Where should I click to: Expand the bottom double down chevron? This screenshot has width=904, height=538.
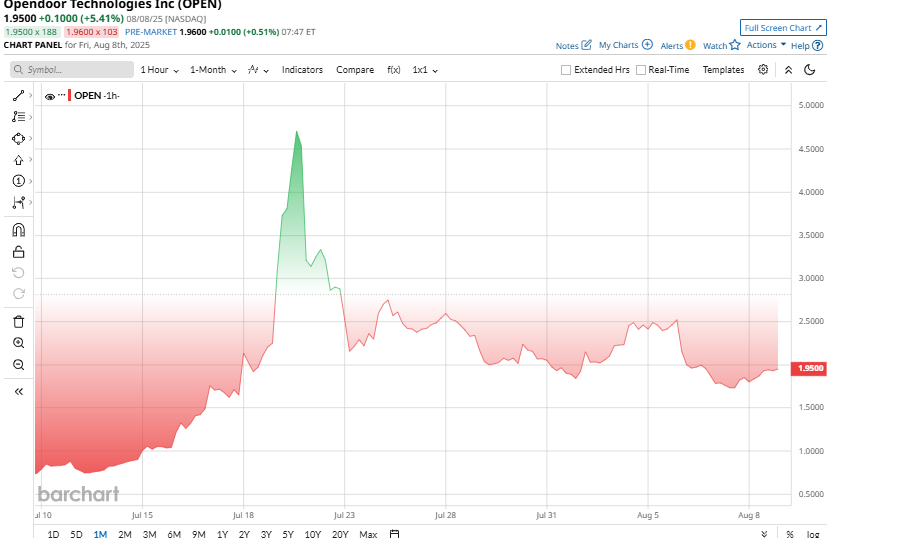pyautogui.click(x=764, y=534)
